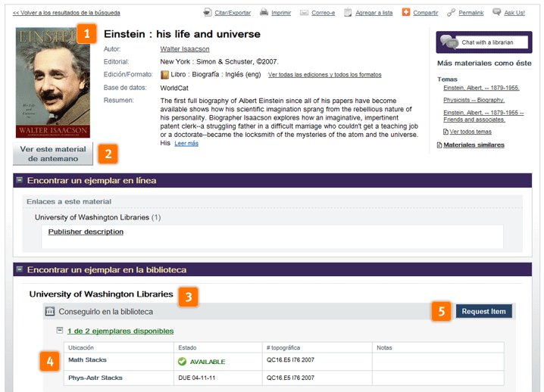Image resolution: width=544 pixels, height=392 pixels.
Task: Collapse the 'Encontrar un ejemplar en línea' section
Action: tap(20, 180)
